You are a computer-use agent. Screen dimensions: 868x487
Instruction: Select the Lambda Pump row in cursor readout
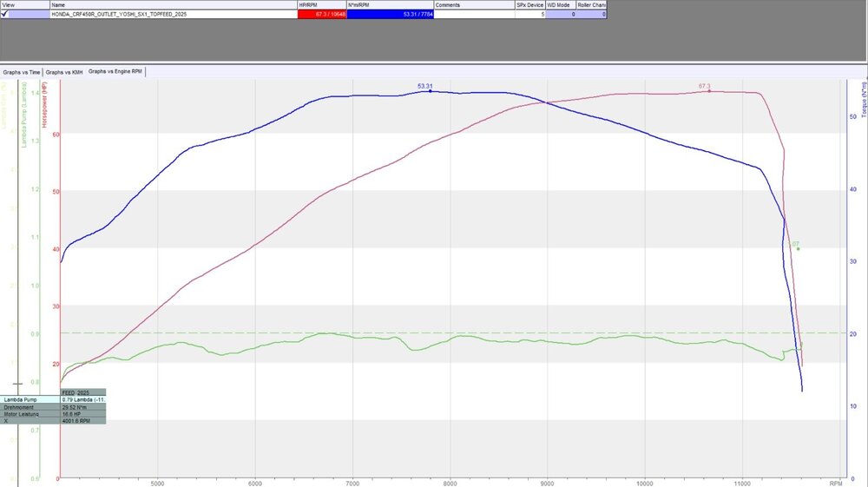tap(53, 399)
